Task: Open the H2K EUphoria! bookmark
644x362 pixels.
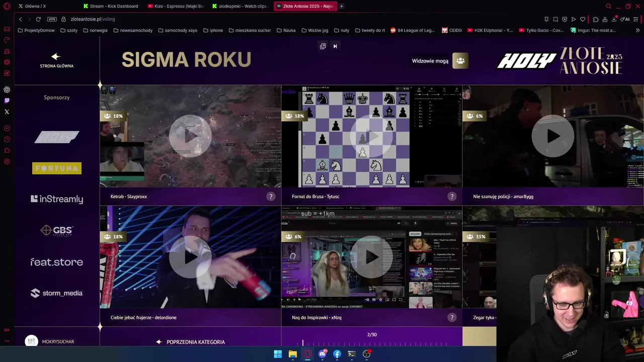Action: point(490,30)
